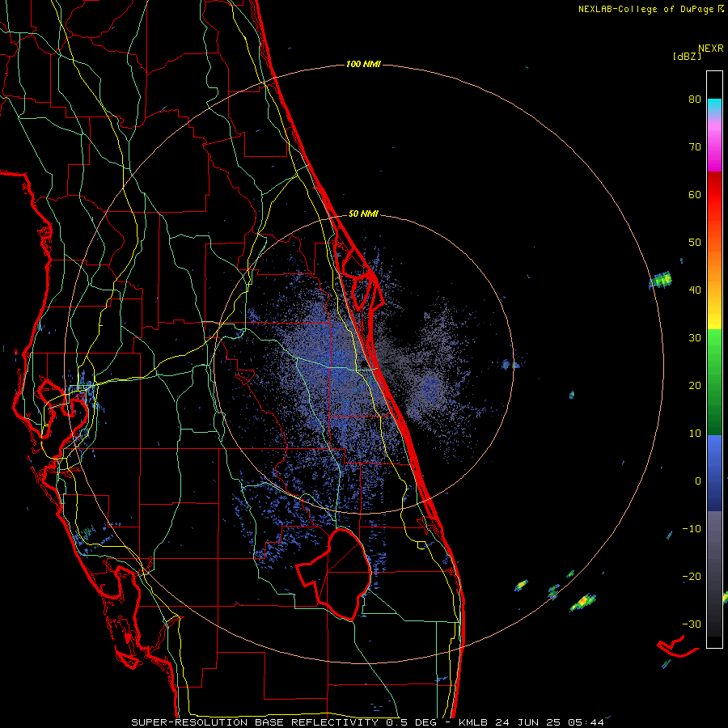Click the 100 NMI range ring label

click(363, 64)
